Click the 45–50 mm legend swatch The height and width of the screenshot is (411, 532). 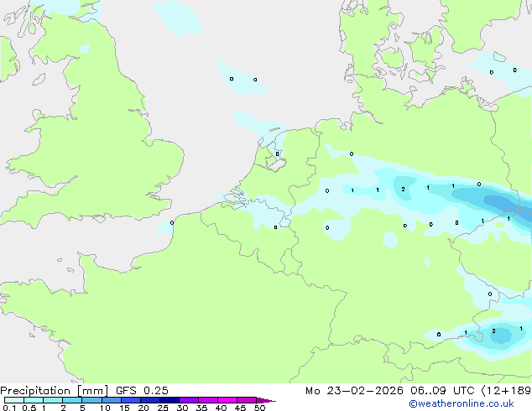247,400
